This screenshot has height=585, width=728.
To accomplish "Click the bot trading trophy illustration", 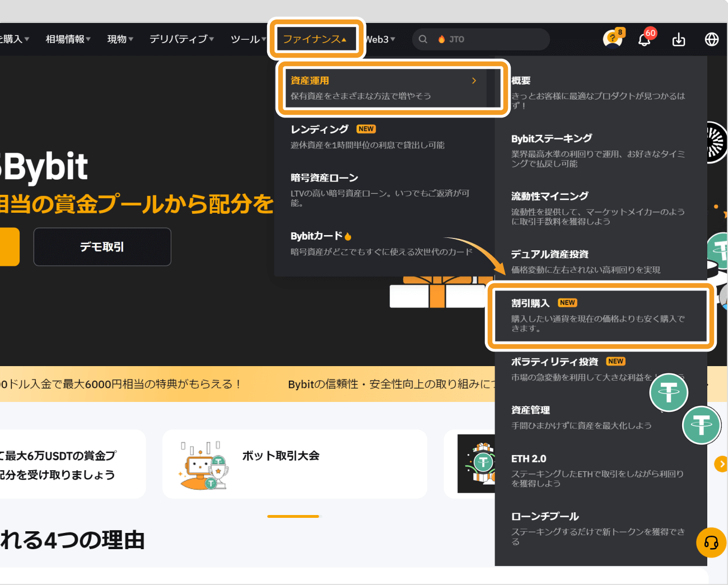I will (x=205, y=465).
